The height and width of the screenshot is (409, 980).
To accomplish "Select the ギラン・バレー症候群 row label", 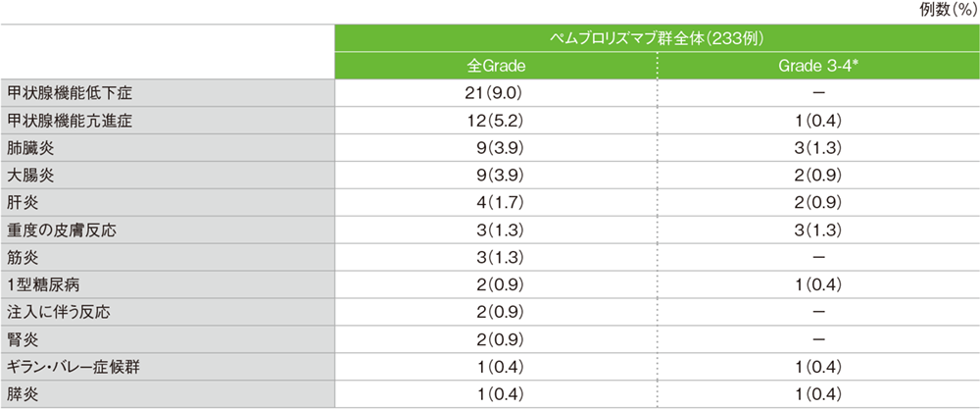I will 72,368.
